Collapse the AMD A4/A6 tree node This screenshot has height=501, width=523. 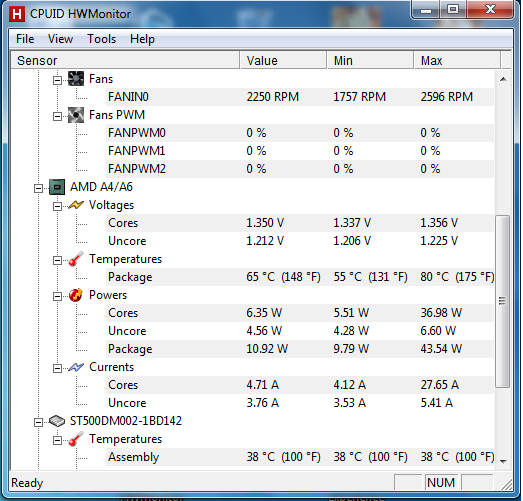click(x=39, y=188)
